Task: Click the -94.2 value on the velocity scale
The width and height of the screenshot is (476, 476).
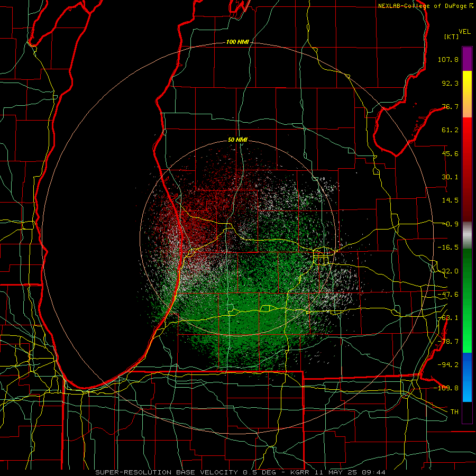Action: 448,364
